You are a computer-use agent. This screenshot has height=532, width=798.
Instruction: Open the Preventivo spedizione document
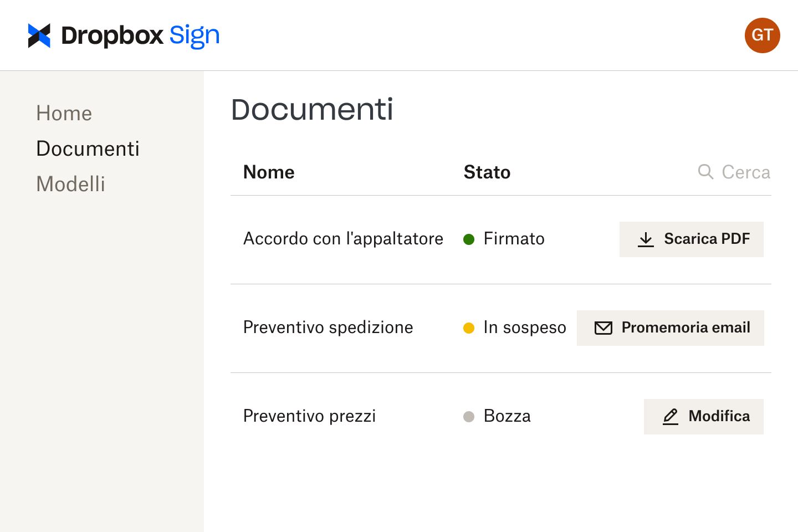328,328
